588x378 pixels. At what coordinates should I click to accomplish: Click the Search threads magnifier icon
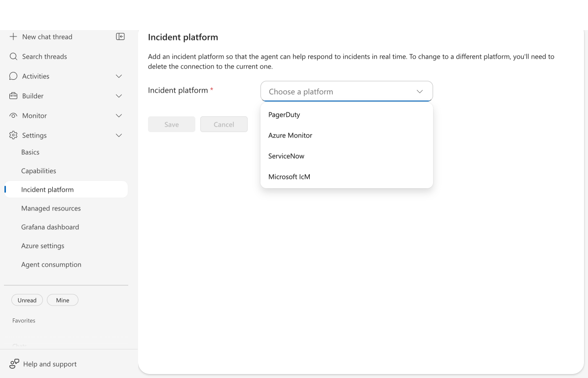[x=13, y=57]
